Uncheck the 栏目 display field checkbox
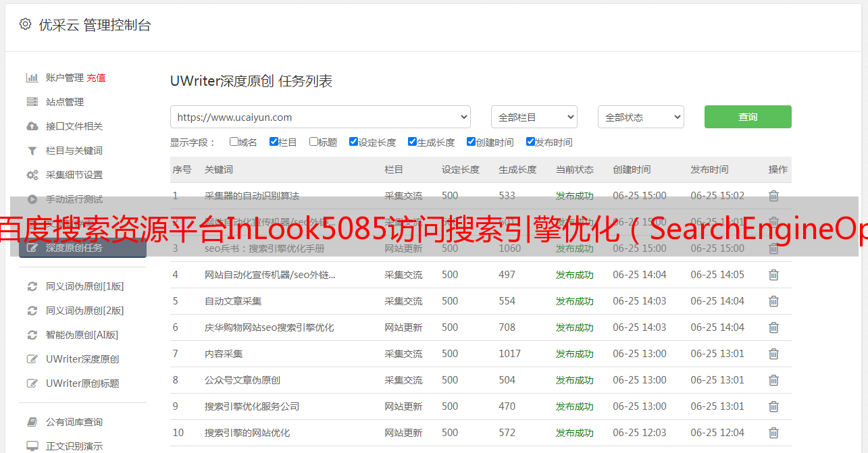868x453 pixels. click(274, 142)
